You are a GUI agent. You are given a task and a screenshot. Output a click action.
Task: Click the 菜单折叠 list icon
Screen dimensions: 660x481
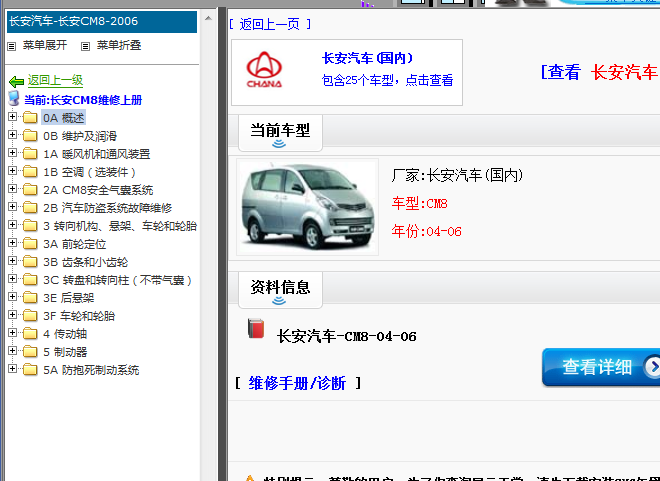pos(85,46)
